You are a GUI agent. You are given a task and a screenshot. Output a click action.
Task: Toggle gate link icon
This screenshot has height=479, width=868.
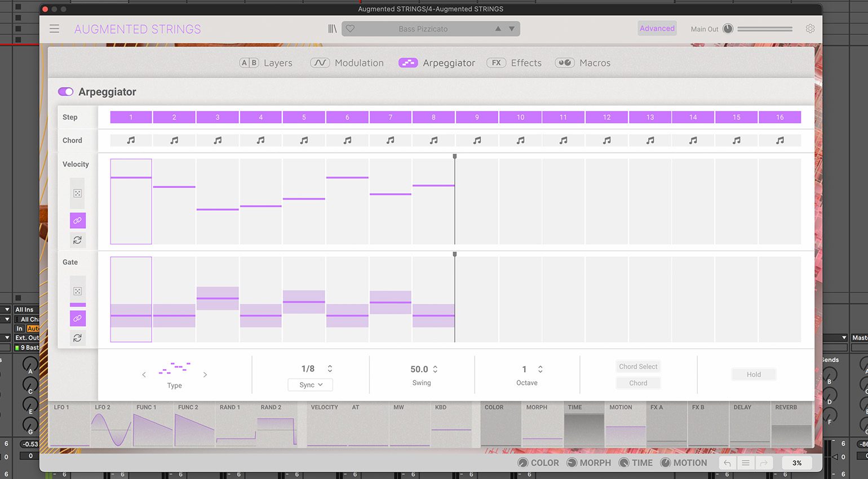coord(78,318)
